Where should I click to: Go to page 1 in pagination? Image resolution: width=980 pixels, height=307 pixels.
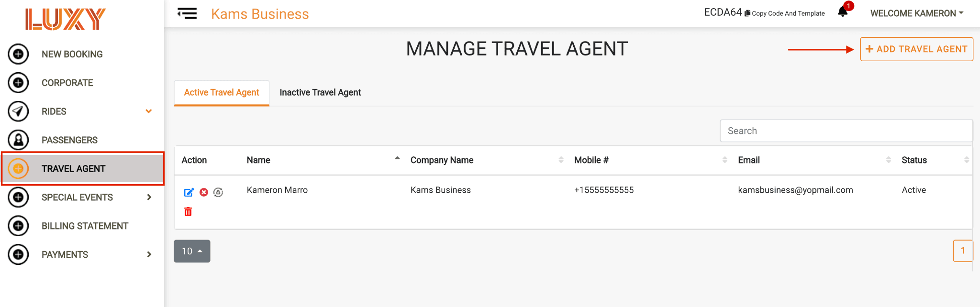point(963,251)
